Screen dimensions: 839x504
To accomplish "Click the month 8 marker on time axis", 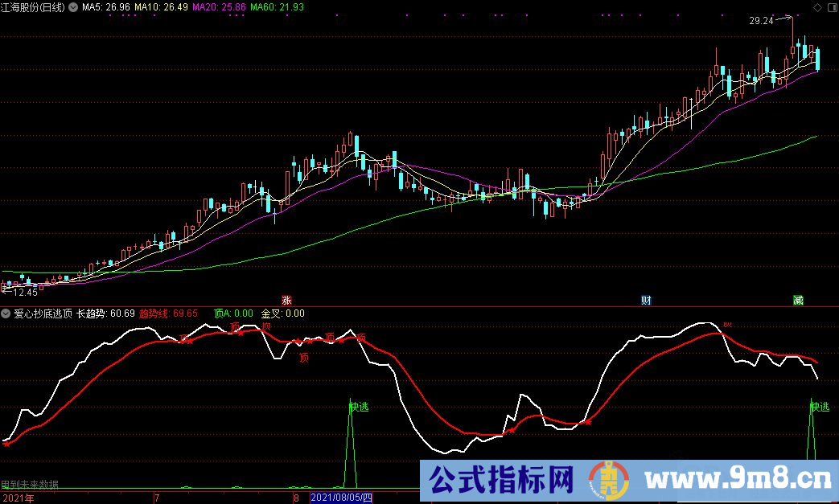I will (296, 498).
